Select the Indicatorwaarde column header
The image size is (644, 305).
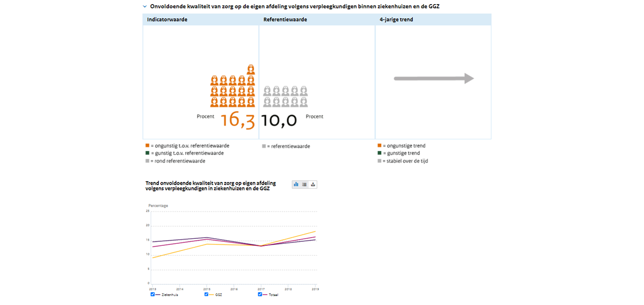(167, 20)
